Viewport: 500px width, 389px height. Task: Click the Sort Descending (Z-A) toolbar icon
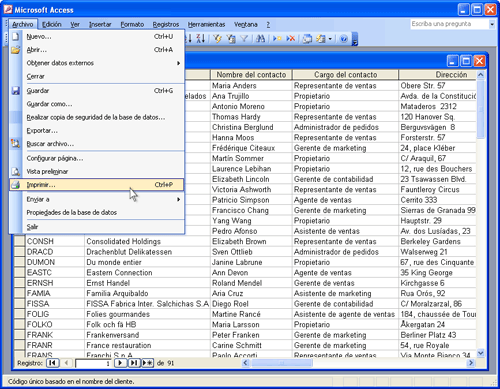tap(201, 39)
